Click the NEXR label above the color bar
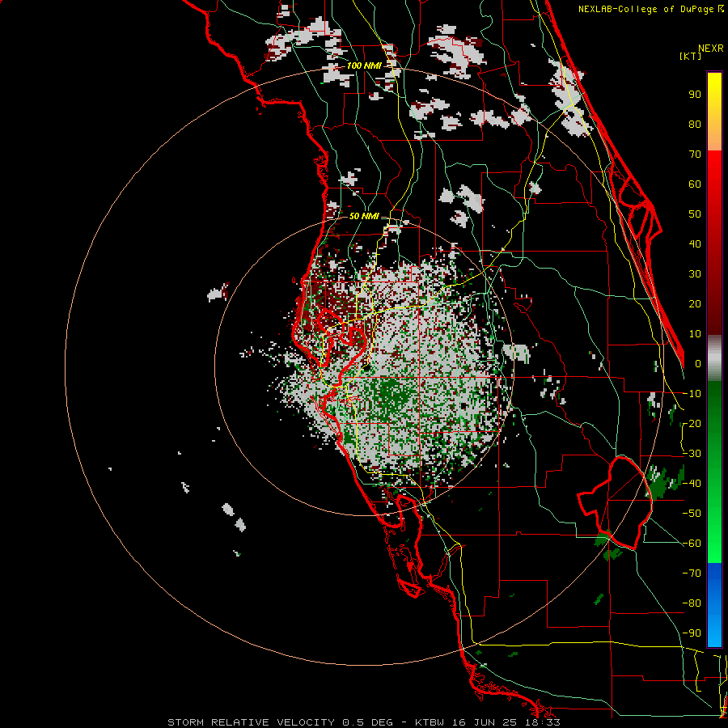Viewport: 728px width, 728px height. (711, 49)
